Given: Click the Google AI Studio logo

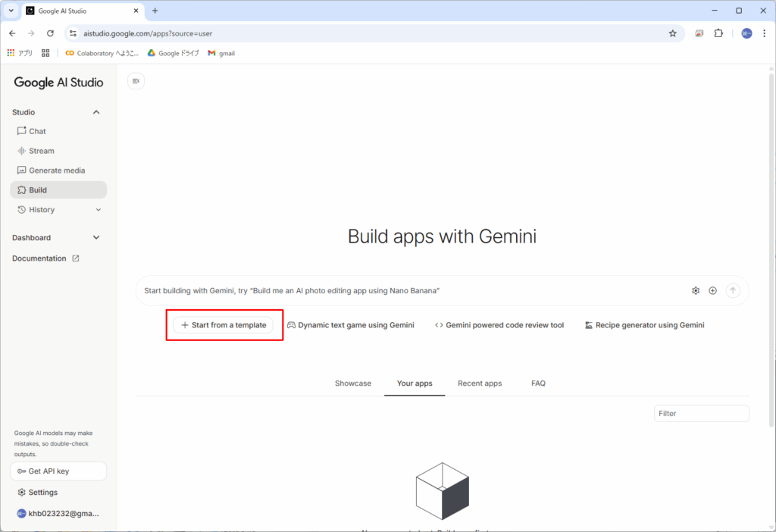Looking at the screenshot, I should (58, 83).
